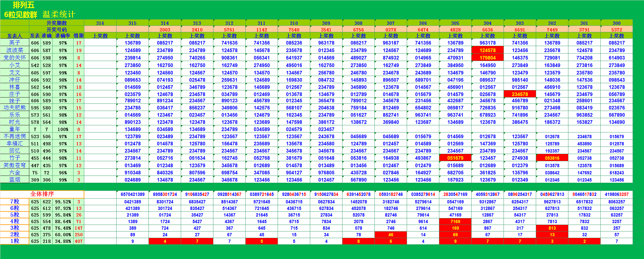Click the 温柔统计 title text
644x259 pixels.
tap(59, 14)
